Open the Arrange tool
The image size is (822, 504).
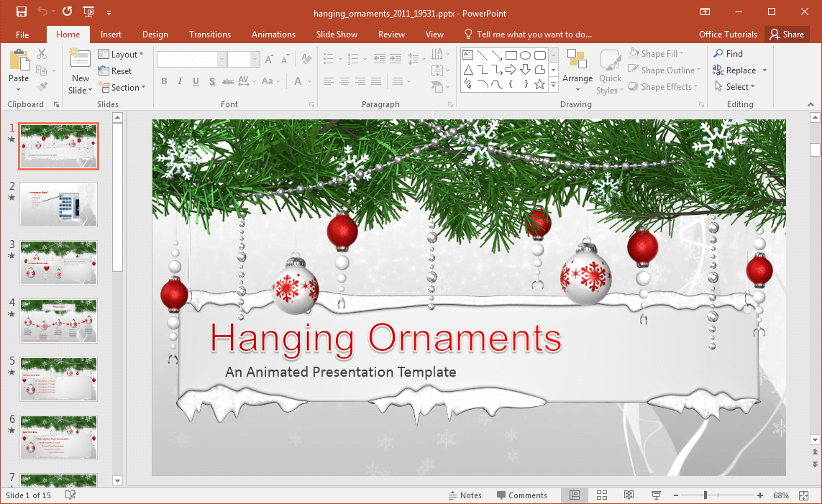[x=577, y=70]
